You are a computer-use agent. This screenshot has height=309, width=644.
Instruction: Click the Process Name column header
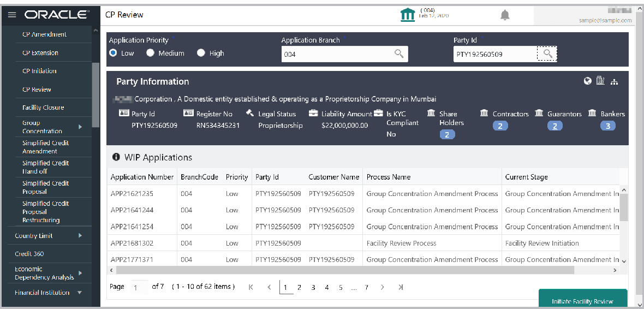tap(432, 177)
